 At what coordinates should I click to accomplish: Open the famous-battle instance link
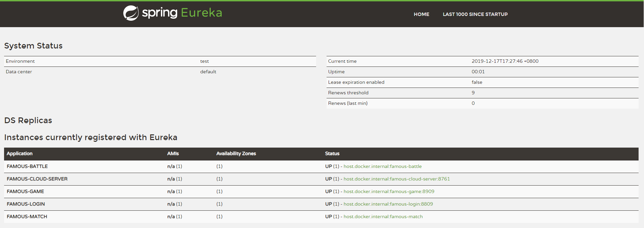pyautogui.click(x=382, y=166)
